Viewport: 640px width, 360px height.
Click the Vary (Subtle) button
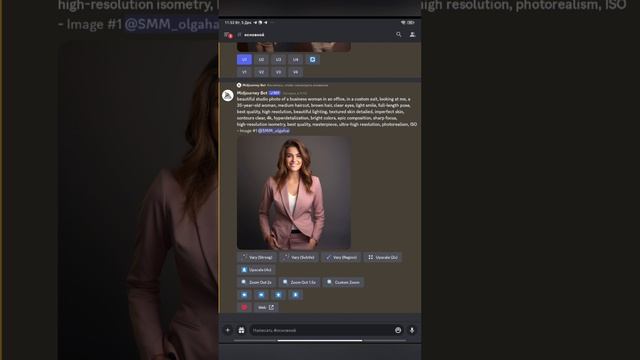tap(299, 258)
